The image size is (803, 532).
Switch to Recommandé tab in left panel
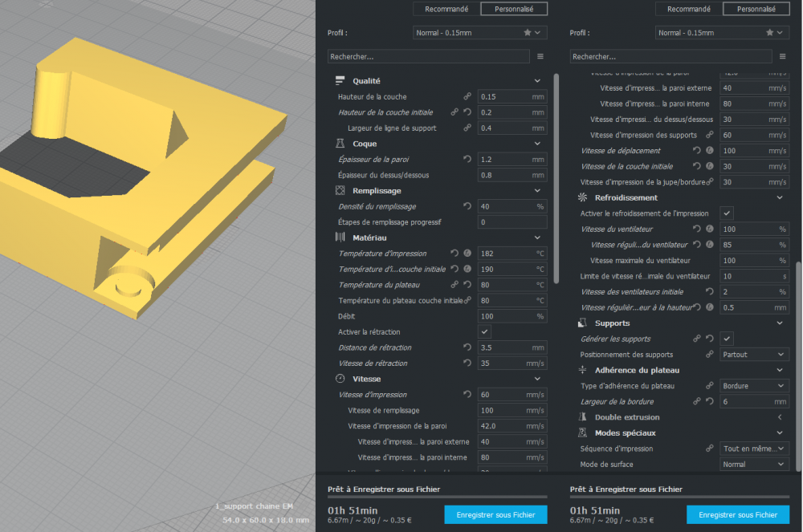click(x=446, y=9)
